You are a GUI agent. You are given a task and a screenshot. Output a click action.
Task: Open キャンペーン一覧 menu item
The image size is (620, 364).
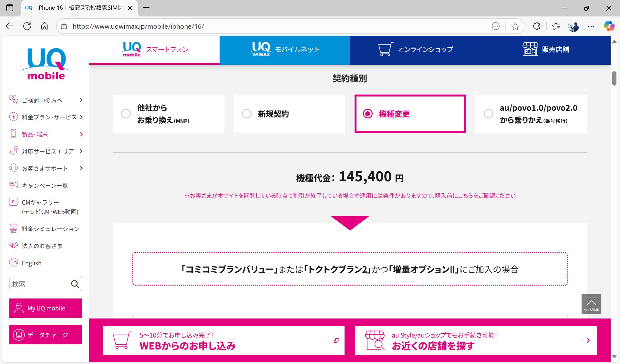tap(45, 185)
